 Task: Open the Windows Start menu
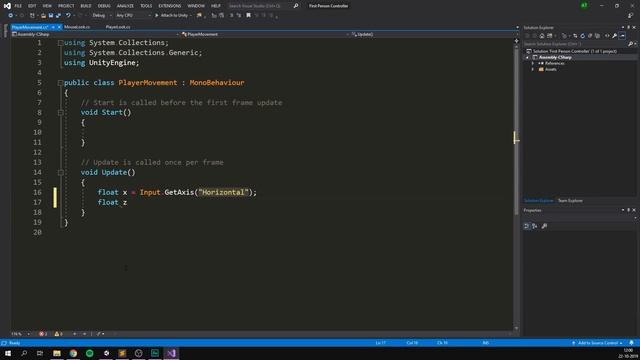(x=8, y=353)
